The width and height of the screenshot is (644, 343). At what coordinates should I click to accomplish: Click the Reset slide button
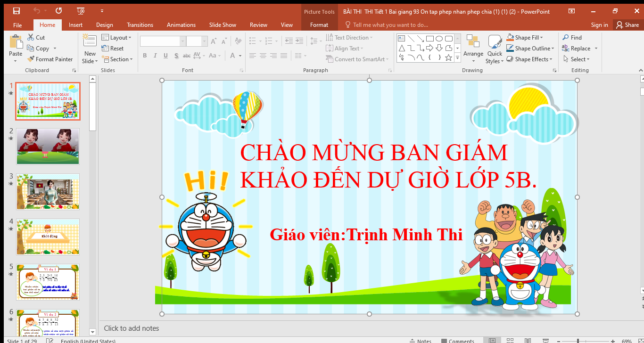point(113,48)
